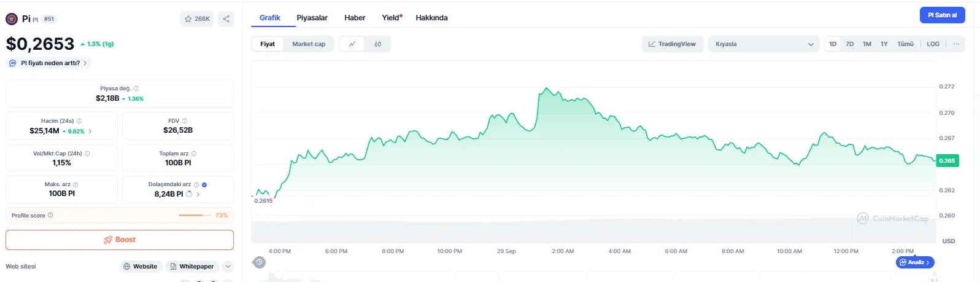The height and width of the screenshot is (282, 980).
Task: Click the info icon beside FDV
Action: click(x=185, y=121)
